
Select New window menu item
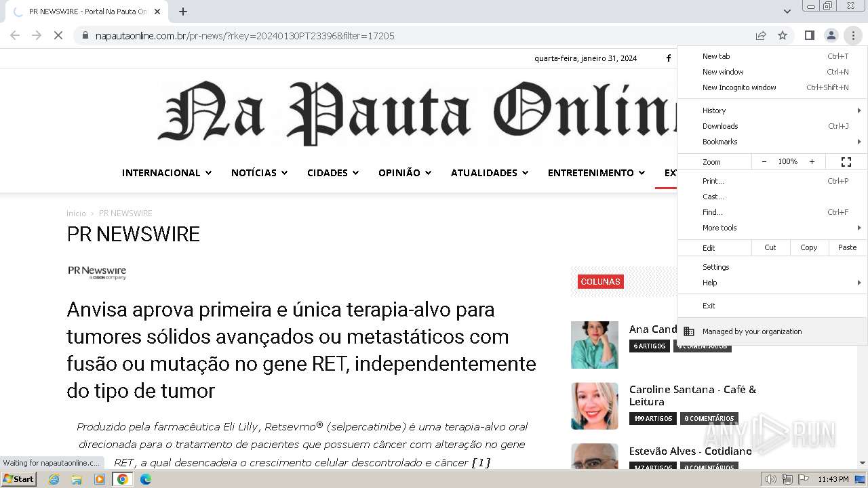tap(772, 72)
